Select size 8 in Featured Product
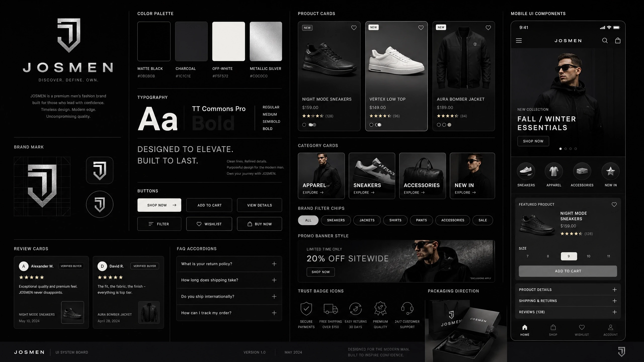This screenshot has width=644, height=362. point(548,256)
